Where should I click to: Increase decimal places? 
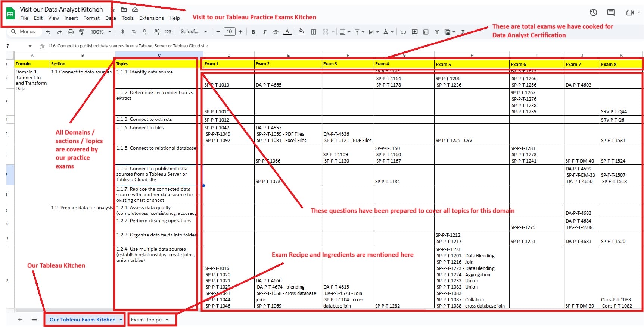(x=156, y=32)
